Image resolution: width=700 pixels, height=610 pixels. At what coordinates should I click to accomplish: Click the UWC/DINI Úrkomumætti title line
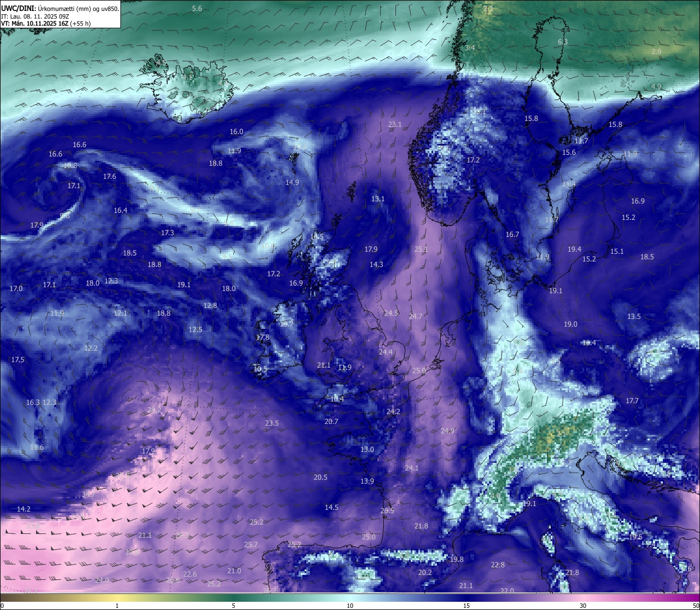pyautogui.click(x=60, y=9)
